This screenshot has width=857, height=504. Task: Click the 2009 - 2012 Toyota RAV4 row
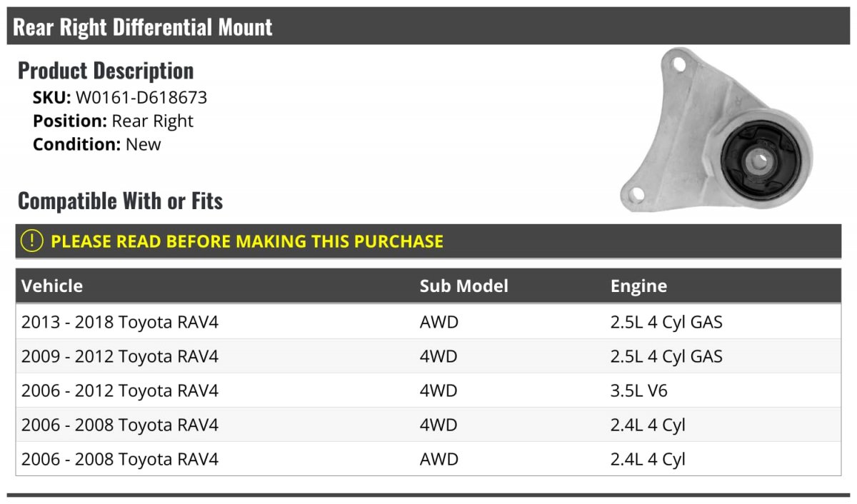click(x=428, y=356)
